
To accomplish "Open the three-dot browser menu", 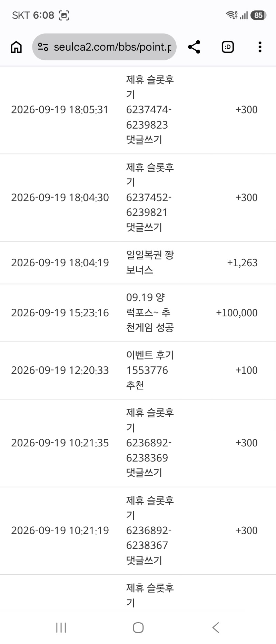I will tap(260, 47).
